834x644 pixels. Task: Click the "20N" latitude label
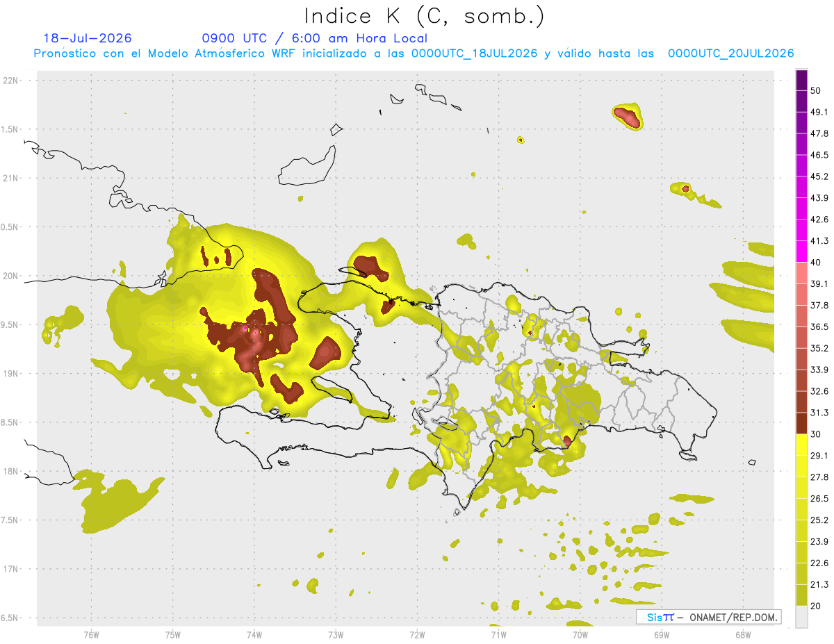11,276
